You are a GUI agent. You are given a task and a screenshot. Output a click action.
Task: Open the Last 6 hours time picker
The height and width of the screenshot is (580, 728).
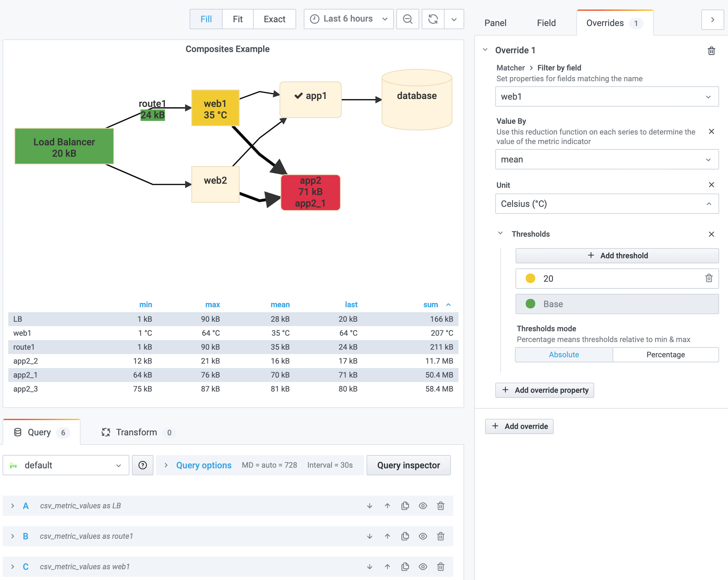348,19
